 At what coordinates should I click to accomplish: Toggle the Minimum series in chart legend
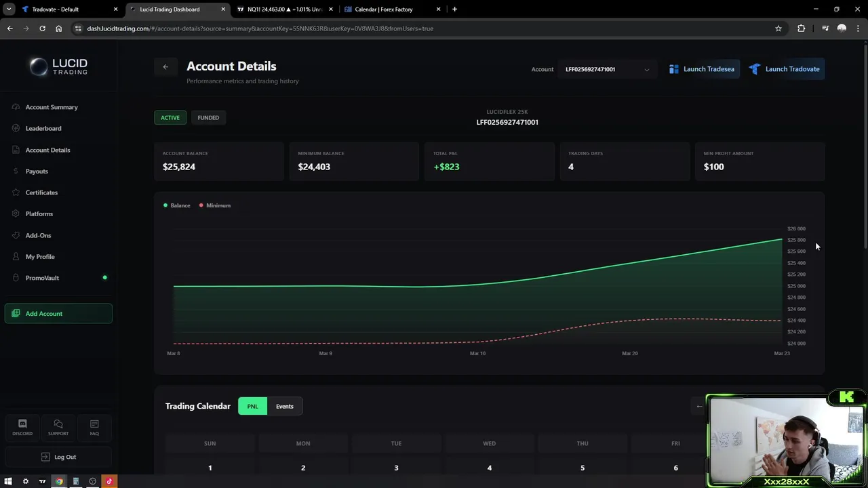click(x=215, y=205)
